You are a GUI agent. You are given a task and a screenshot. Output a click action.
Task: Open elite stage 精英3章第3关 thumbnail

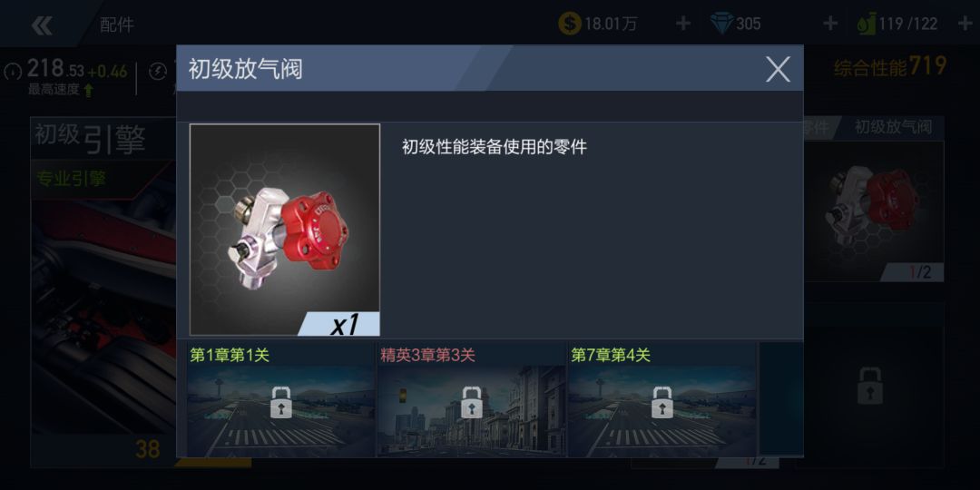pos(472,400)
